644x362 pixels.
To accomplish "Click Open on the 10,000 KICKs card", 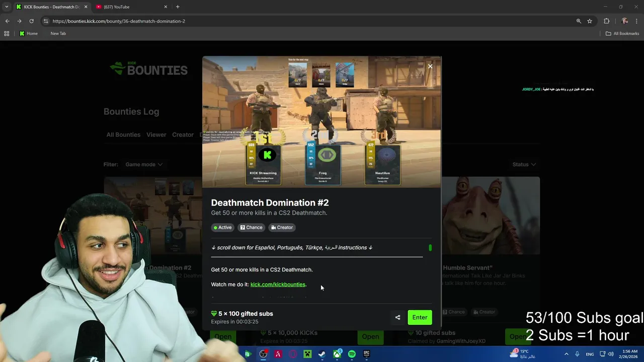I will click(370, 336).
